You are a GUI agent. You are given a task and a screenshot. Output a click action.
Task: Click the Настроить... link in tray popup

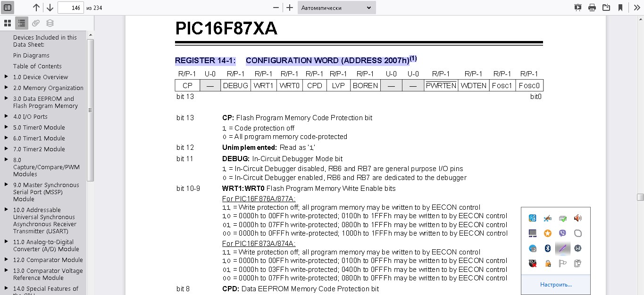(556, 285)
